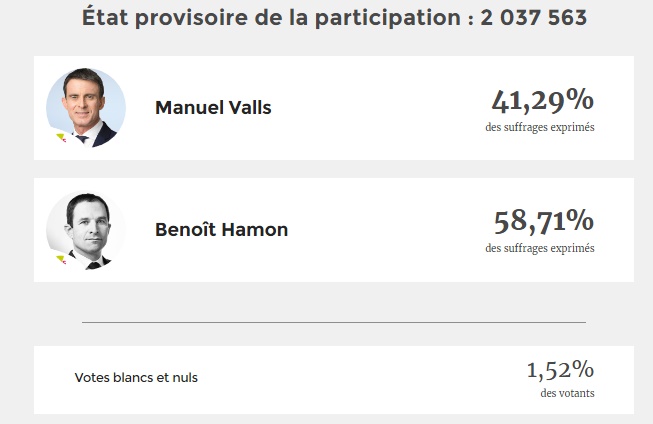Click the 1,52% blank votes figure
Image resolution: width=653 pixels, height=424 pixels.
pyautogui.click(x=560, y=370)
